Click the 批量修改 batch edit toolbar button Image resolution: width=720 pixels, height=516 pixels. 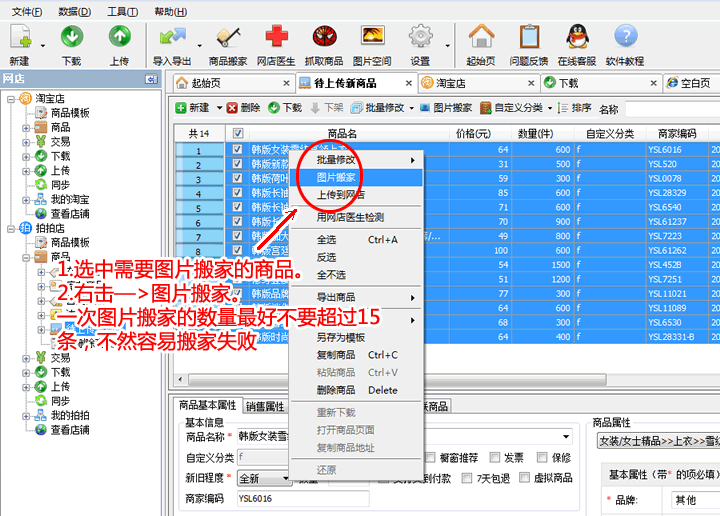pyautogui.click(x=377, y=108)
